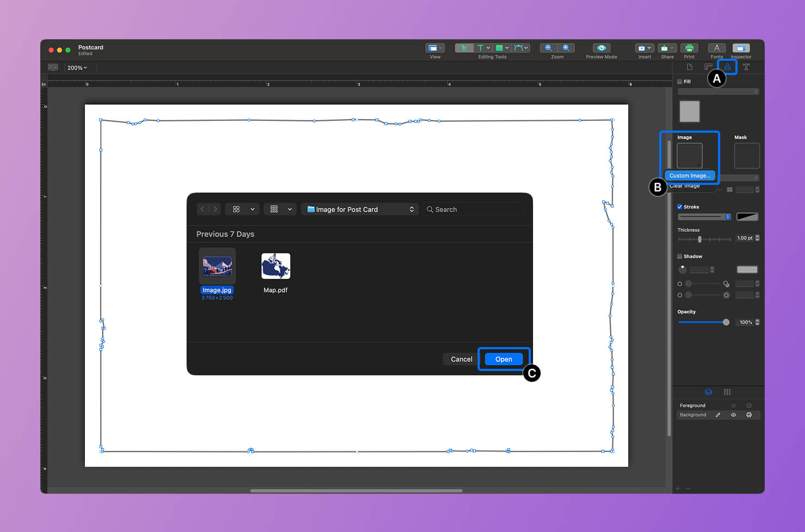The image size is (805, 532).
Task: Click the Open button in the file dialog
Action: click(503, 359)
